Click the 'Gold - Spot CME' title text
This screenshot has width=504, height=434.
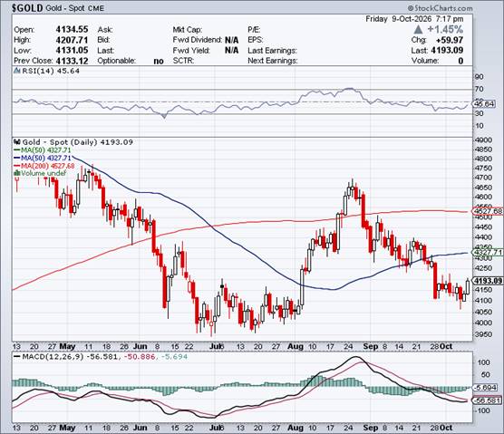pos(75,8)
